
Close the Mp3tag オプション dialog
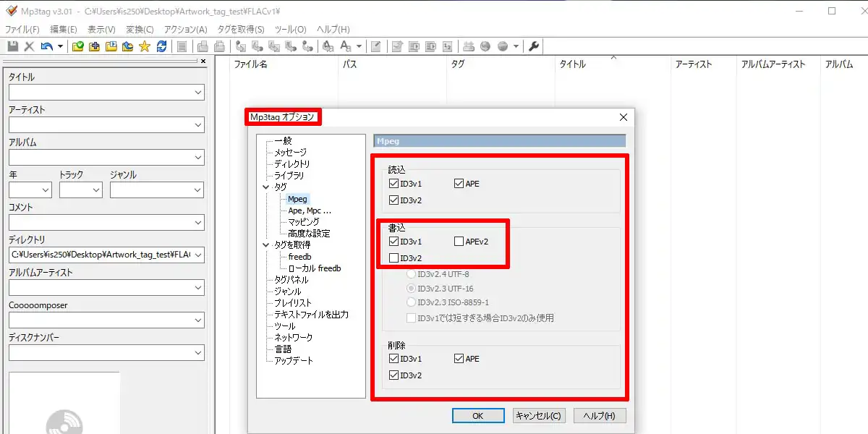(624, 117)
